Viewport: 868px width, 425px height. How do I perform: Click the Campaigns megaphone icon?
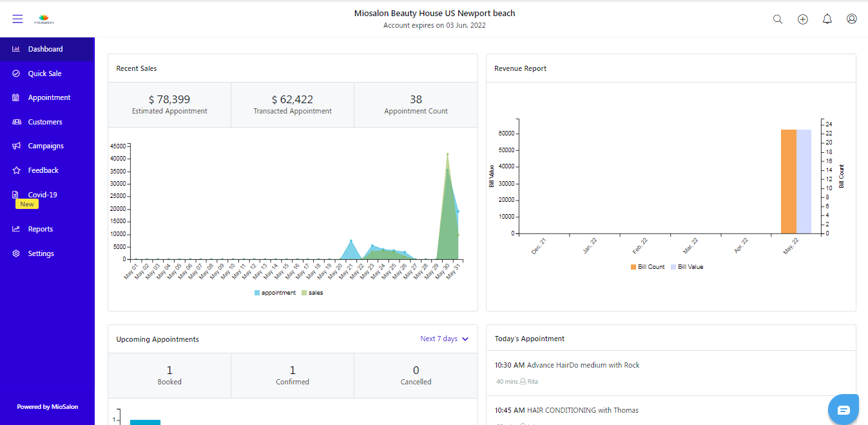[16, 146]
